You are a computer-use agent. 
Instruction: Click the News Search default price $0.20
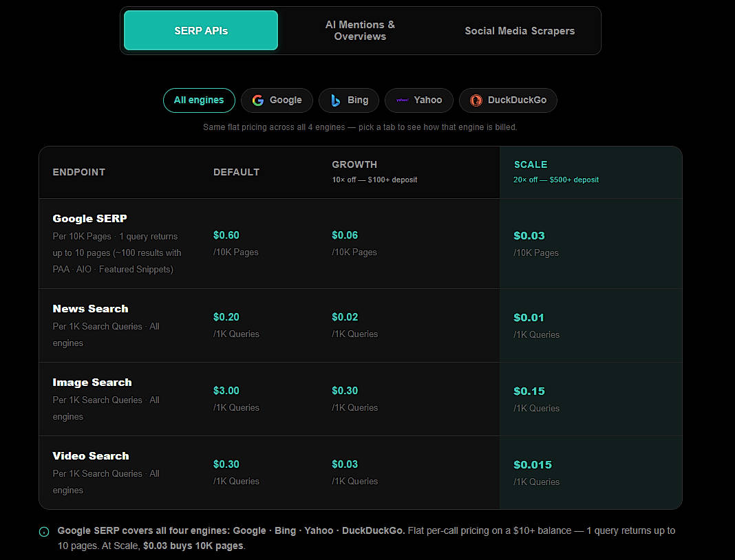coord(226,317)
